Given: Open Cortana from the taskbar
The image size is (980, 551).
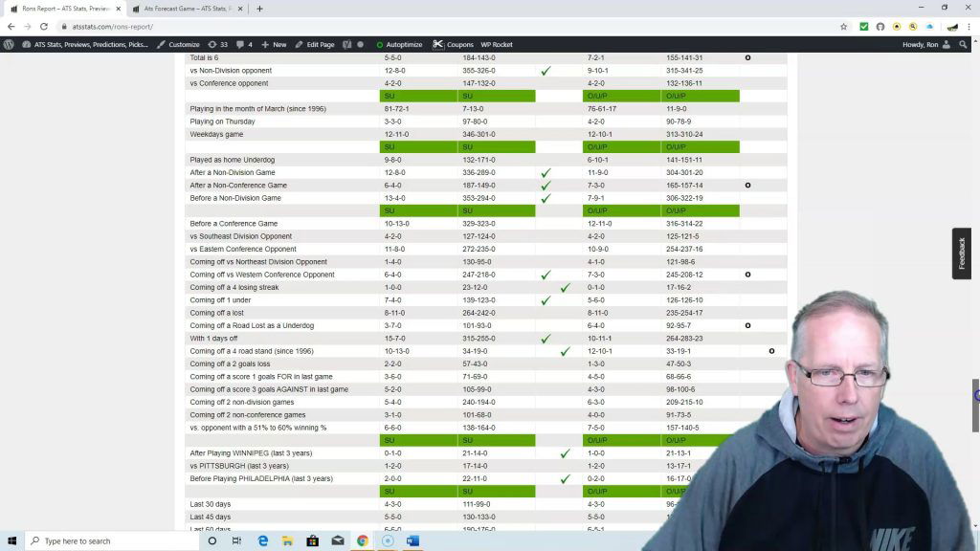Looking at the screenshot, I should pos(212,541).
